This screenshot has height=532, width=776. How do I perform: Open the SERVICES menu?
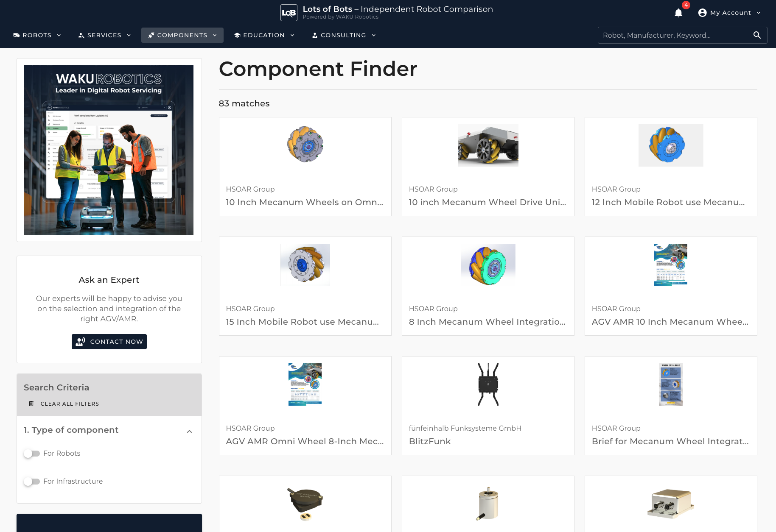point(105,35)
